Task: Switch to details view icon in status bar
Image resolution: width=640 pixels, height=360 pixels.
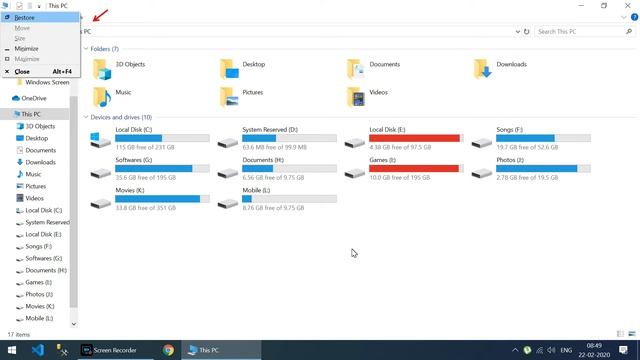Action: pyautogui.click(x=620, y=334)
